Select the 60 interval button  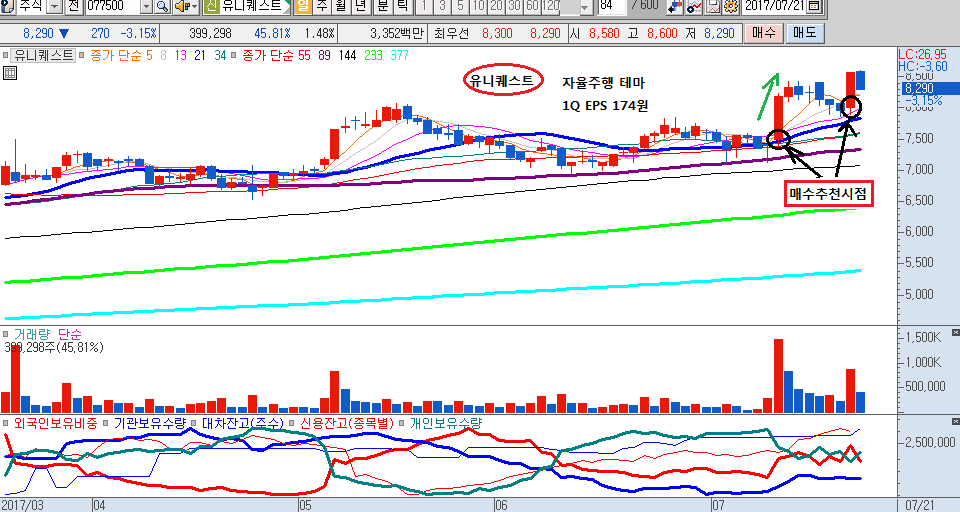533,7
